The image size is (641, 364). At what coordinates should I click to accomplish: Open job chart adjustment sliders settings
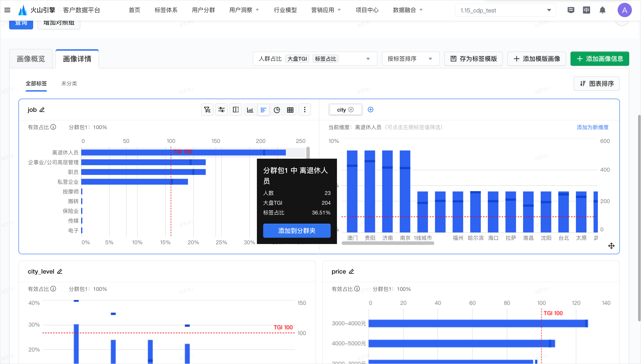222,110
